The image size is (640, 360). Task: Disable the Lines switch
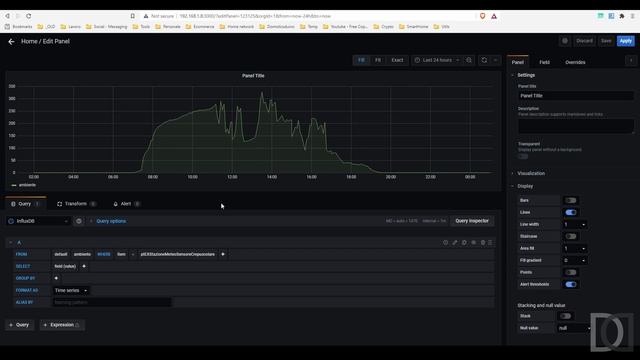(x=571, y=212)
